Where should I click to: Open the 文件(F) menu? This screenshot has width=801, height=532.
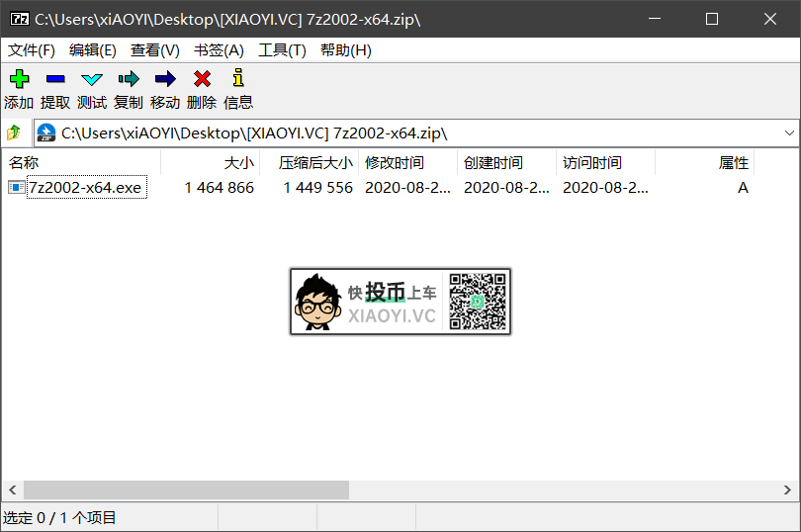32,50
